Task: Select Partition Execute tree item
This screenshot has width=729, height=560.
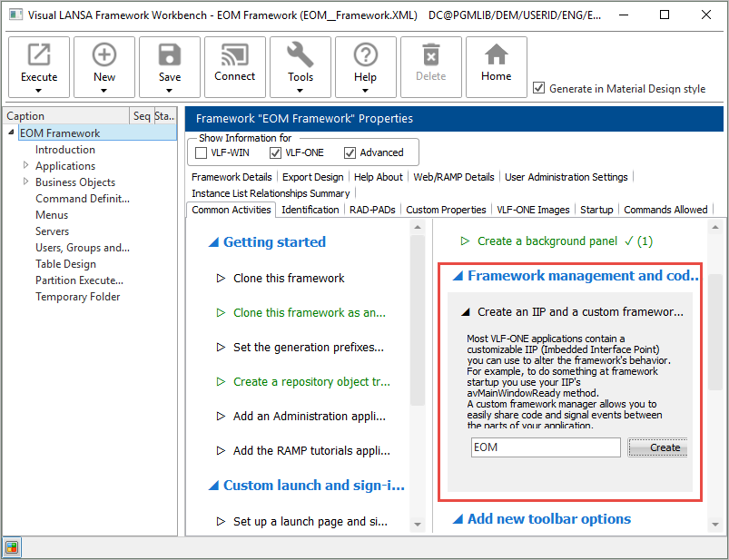Action: click(x=79, y=280)
